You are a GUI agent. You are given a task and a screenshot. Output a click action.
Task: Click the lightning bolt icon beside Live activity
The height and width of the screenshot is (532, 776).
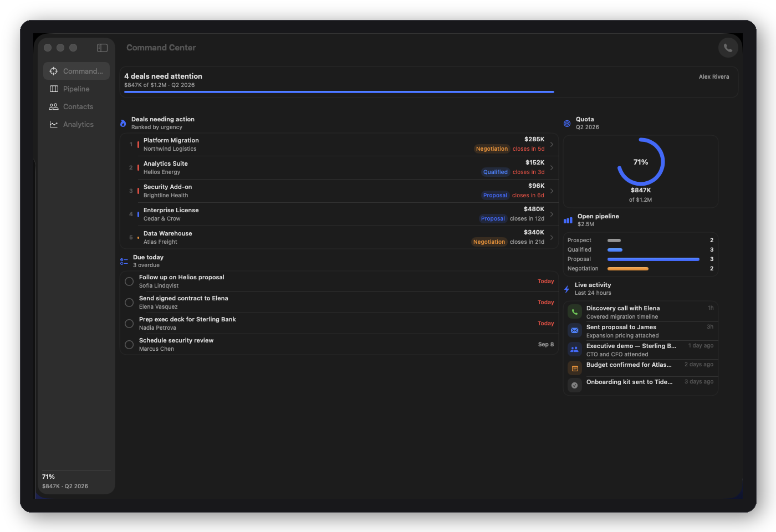[x=566, y=289]
